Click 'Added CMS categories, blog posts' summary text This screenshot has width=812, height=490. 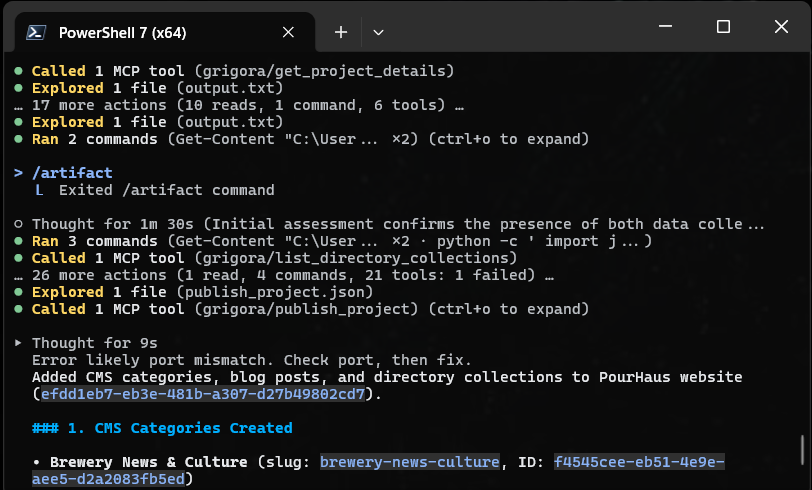387,377
